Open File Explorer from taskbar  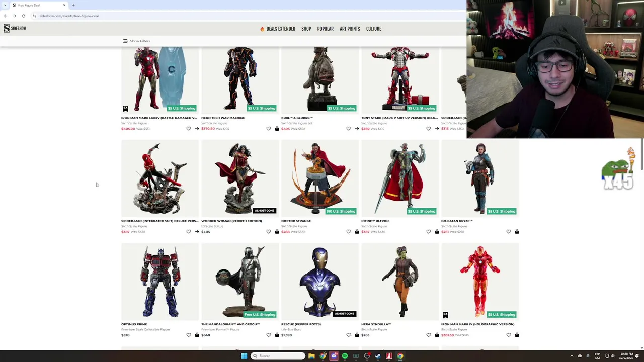[311, 356]
